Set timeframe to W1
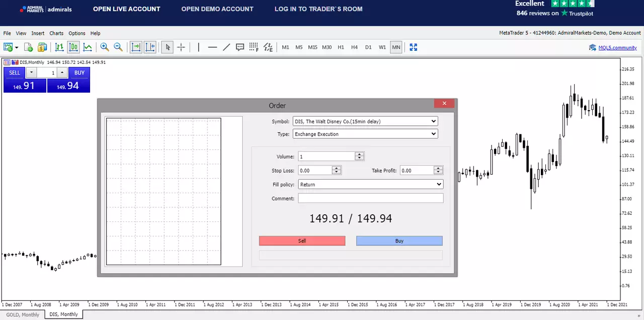 382,47
